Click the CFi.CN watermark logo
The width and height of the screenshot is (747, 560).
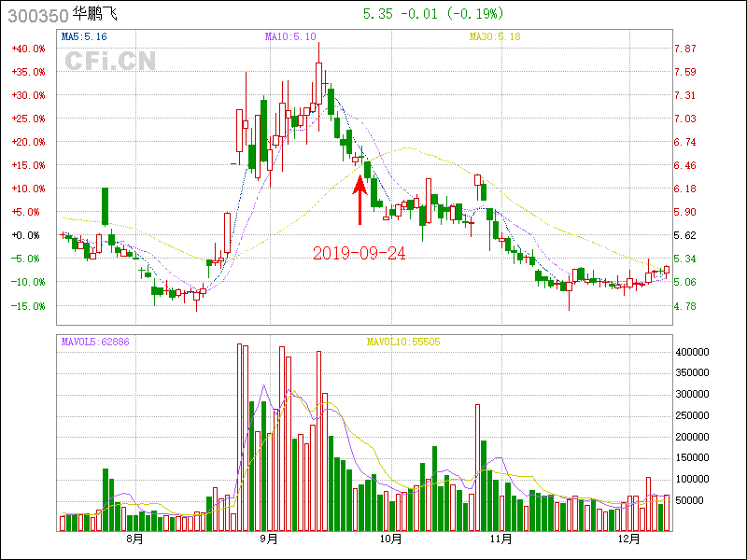click(110, 62)
